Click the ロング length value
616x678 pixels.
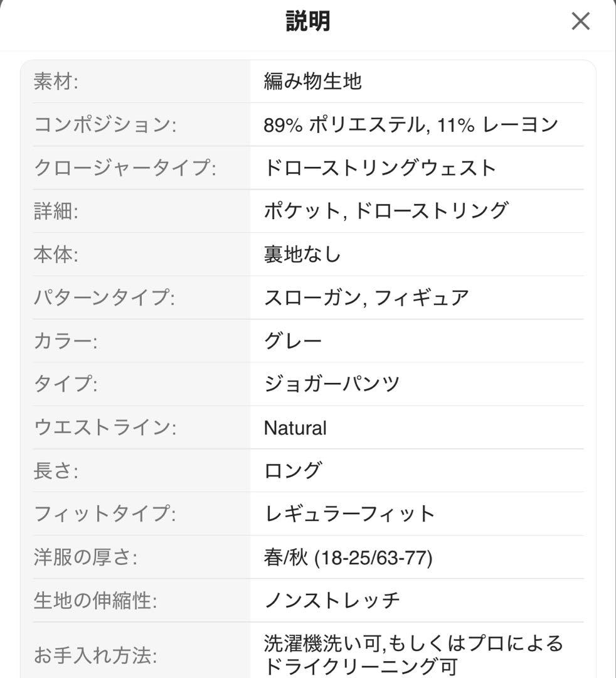click(x=293, y=470)
